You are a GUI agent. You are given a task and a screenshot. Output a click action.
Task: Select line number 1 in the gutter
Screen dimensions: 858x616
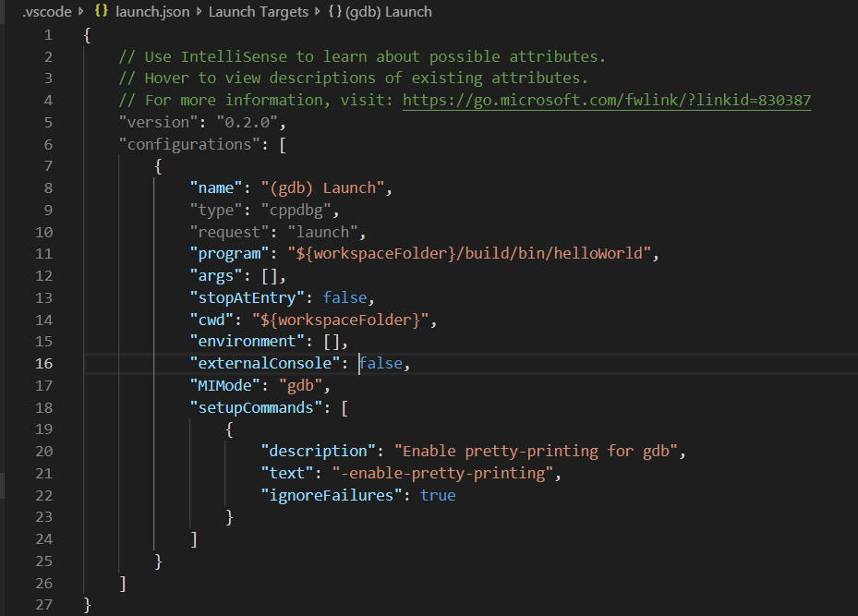pyautogui.click(x=48, y=34)
